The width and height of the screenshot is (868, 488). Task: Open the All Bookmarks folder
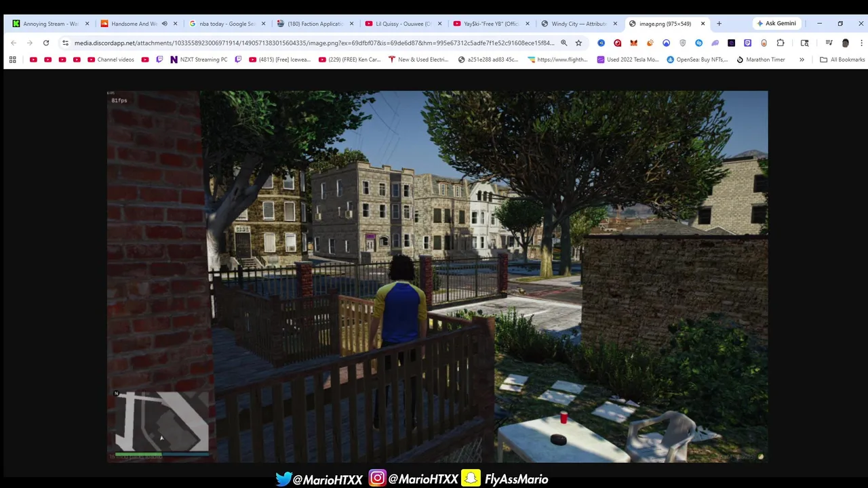[x=842, y=60]
